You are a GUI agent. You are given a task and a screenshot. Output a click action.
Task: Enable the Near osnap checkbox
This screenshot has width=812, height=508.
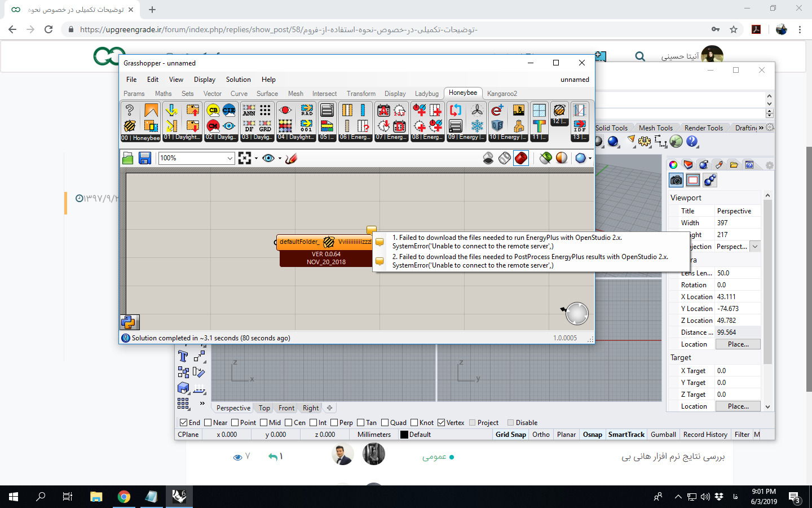(208, 423)
